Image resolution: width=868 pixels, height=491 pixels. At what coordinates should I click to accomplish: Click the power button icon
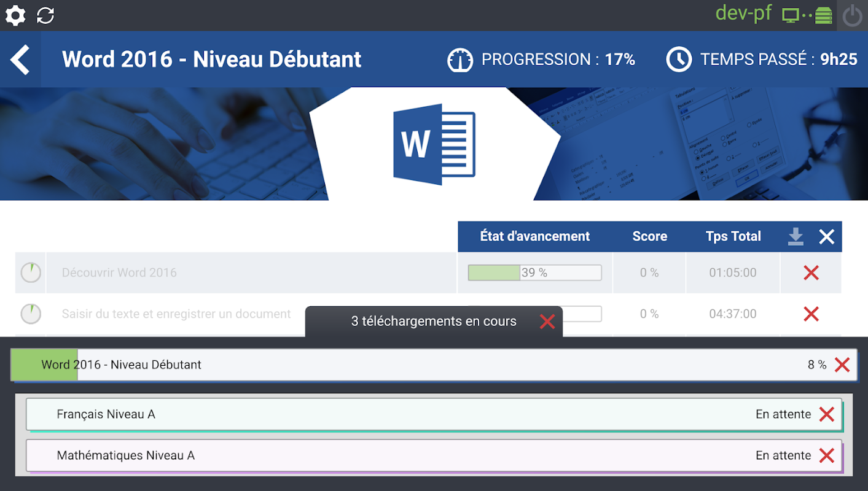click(853, 15)
